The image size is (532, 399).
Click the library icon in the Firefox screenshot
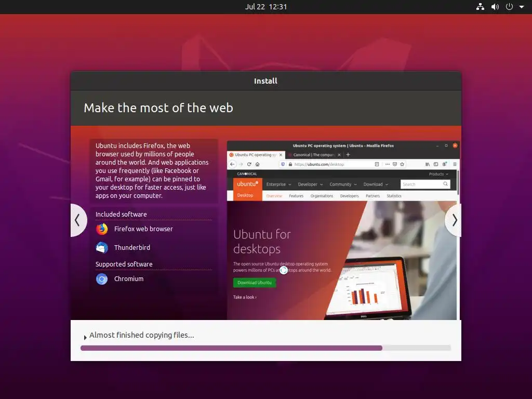tap(428, 164)
